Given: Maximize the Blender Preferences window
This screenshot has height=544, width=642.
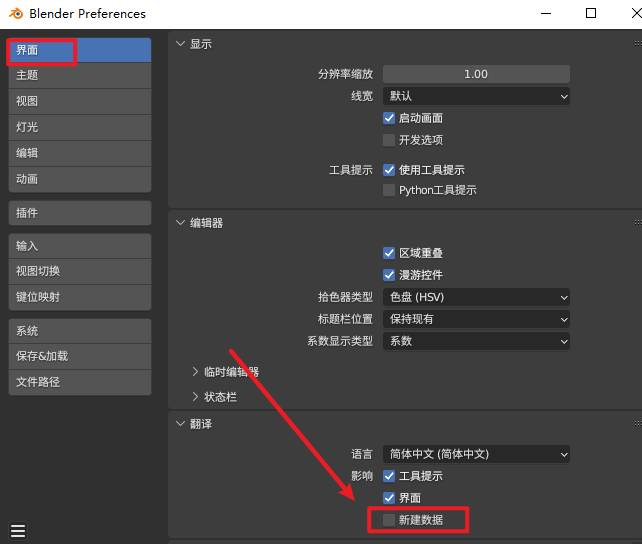Looking at the screenshot, I should tap(591, 14).
